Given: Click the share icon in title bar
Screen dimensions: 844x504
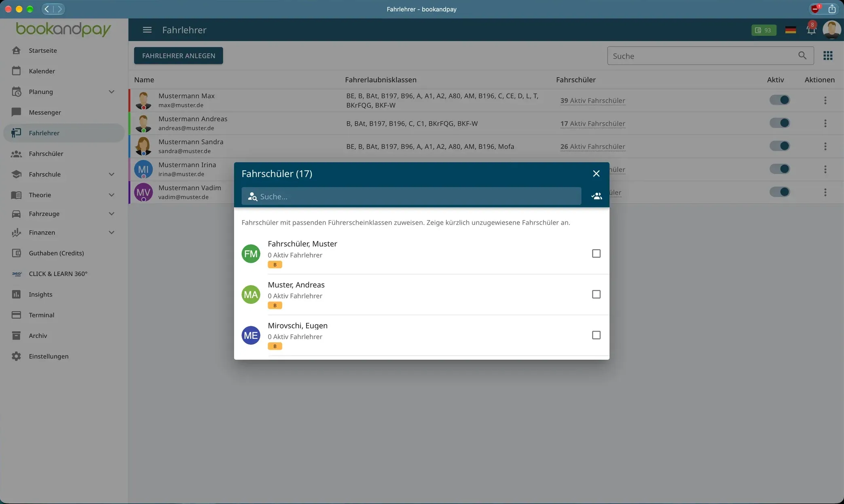Looking at the screenshot, I should [832, 9].
